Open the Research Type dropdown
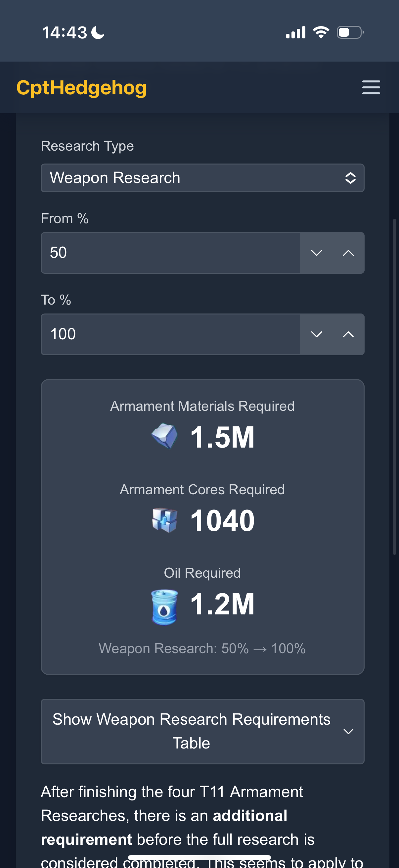This screenshot has height=868, width=399. [x=202, y=178]
